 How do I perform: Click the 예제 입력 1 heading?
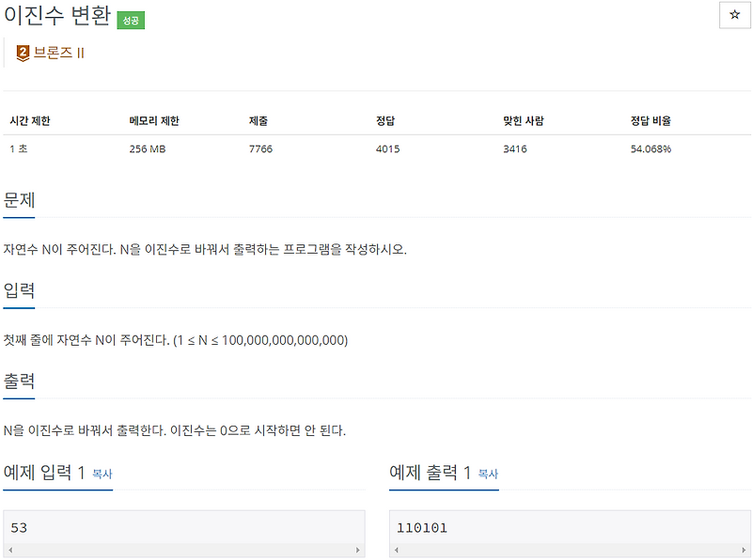(44, 473)
